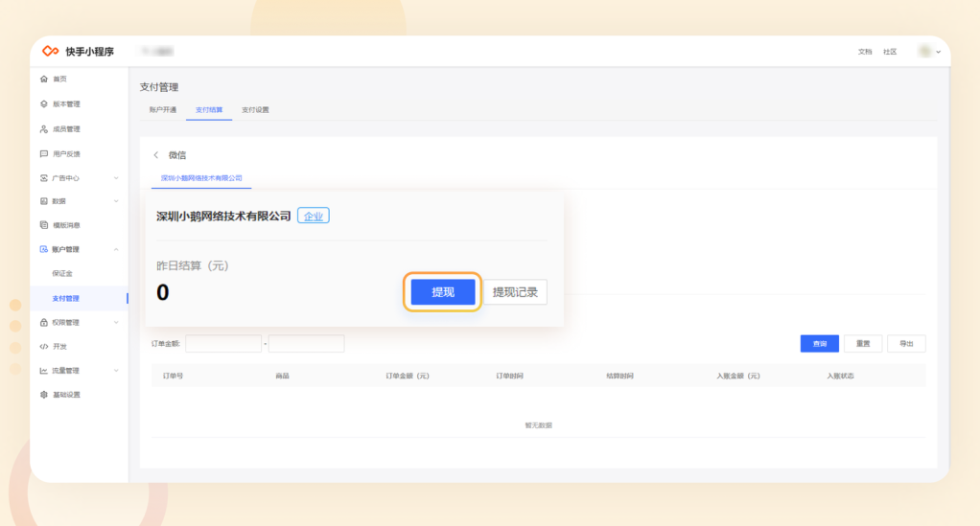Click the 重置 button
This screenshot has width=980, height=526.
[863, 344]
